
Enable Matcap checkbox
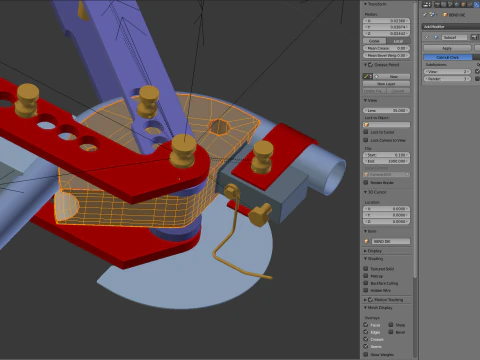(x=366, y=276)
